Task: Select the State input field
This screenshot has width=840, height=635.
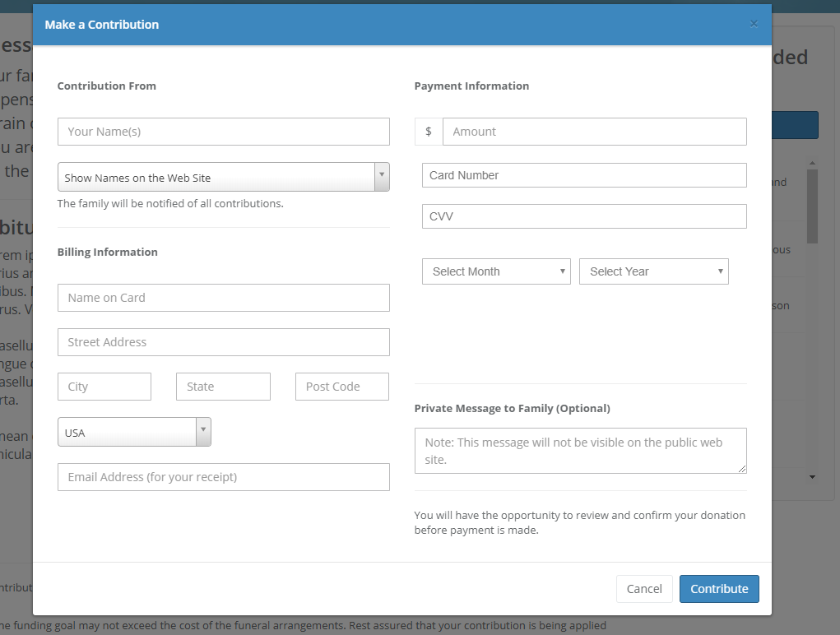Action: [223, 387]
